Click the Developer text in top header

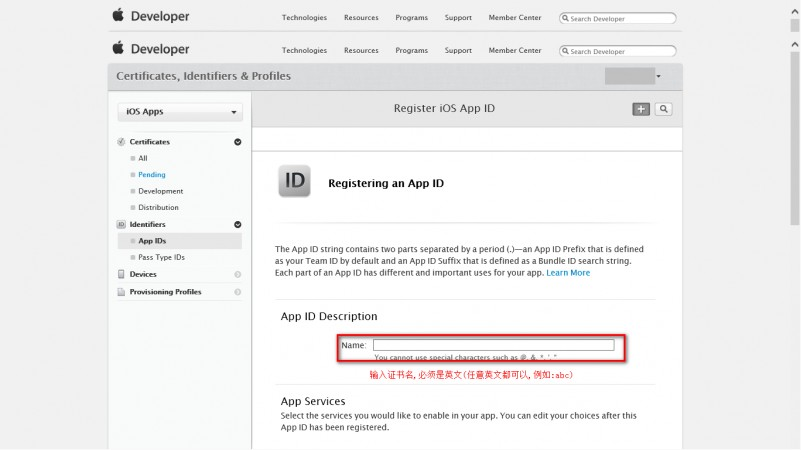pyautogui.click(x=160, y=16)
